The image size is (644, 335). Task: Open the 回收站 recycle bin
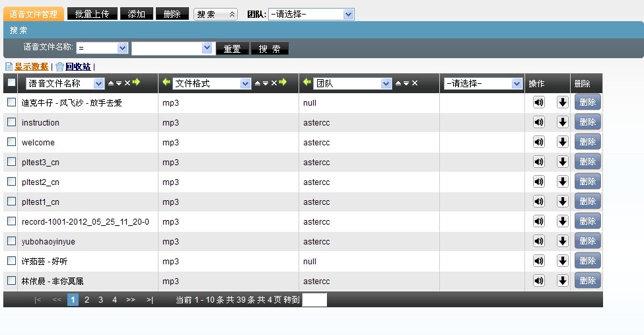(77, 67)
